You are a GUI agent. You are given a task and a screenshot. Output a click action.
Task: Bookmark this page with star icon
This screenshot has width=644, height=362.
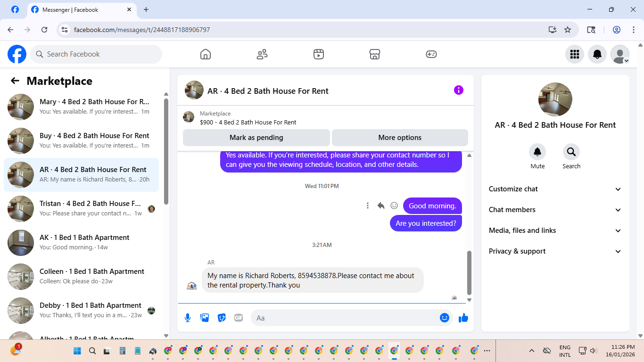568,30
